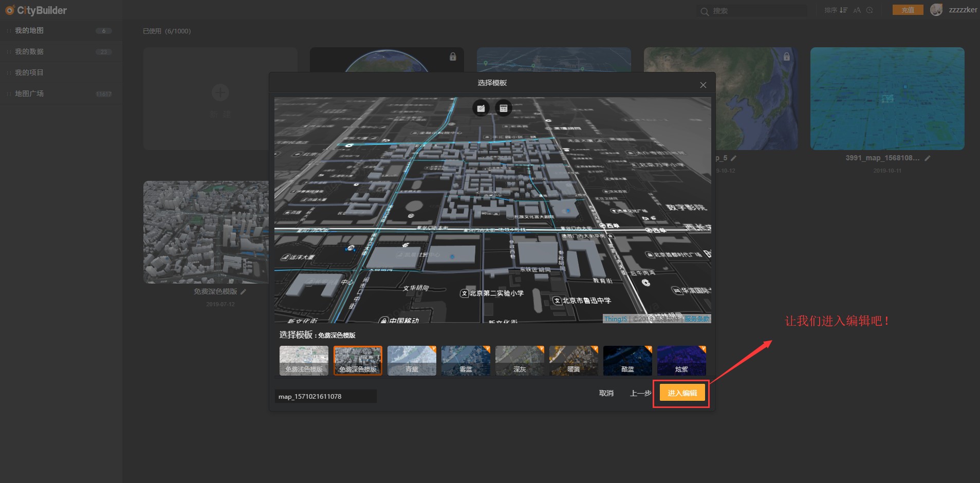Select the 青黛 template
Viewport: 980px width, 483px height.
[412, 361]
